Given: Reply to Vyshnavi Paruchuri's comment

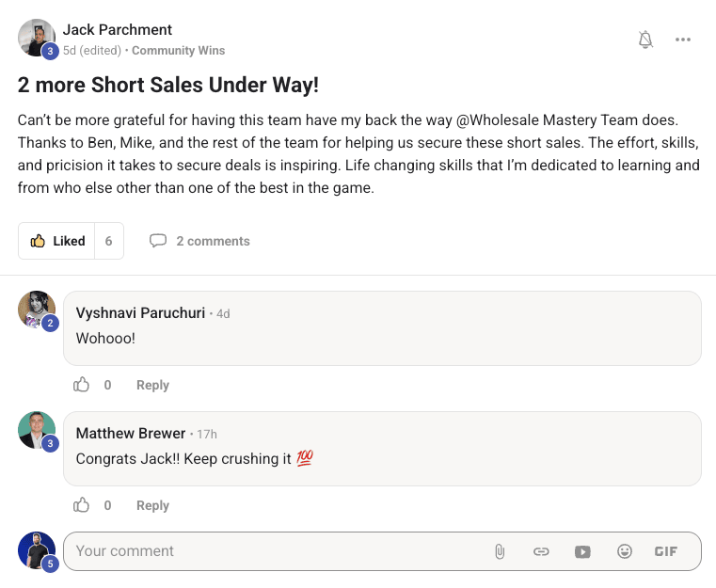Looking at the screenshot, I should tap(152, 385).
